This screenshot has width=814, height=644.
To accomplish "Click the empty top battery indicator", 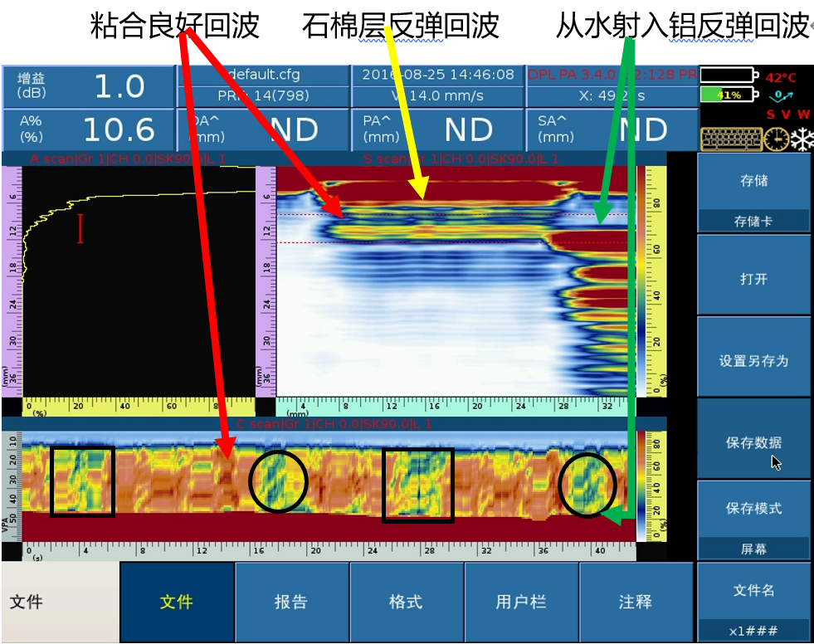I will [729, 76].
